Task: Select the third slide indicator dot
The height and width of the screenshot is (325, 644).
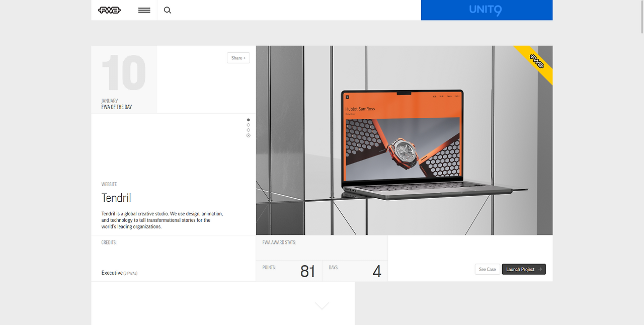Action: pos(249,130)
